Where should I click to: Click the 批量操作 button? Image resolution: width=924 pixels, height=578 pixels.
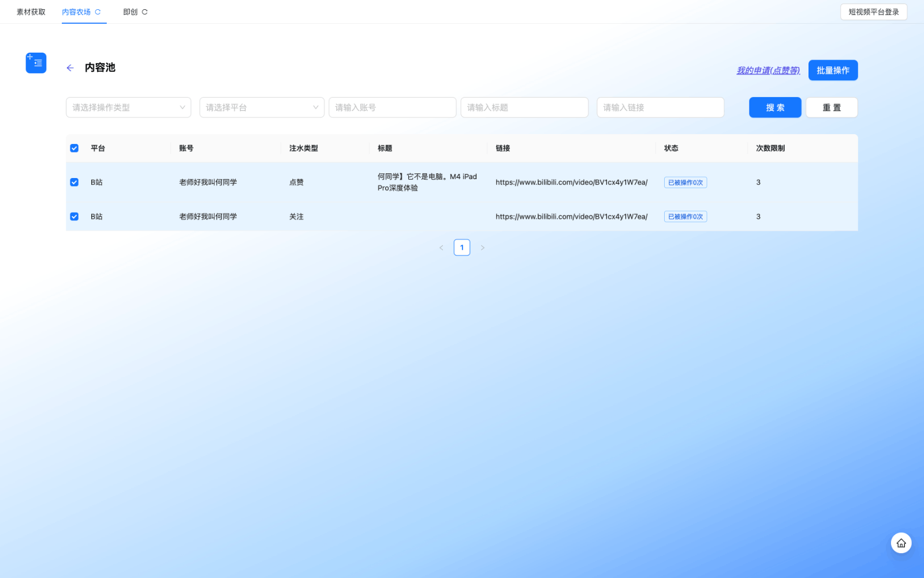[x=833, y=71]
